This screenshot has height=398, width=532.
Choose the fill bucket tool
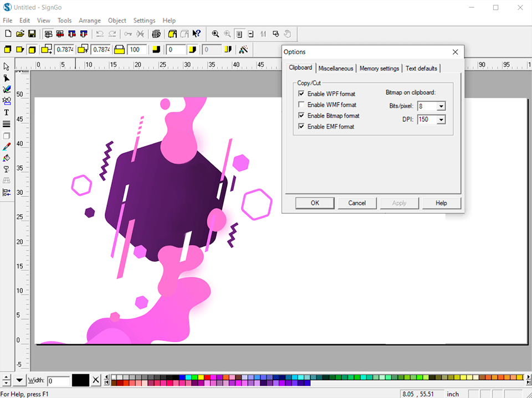coord(6,158)
